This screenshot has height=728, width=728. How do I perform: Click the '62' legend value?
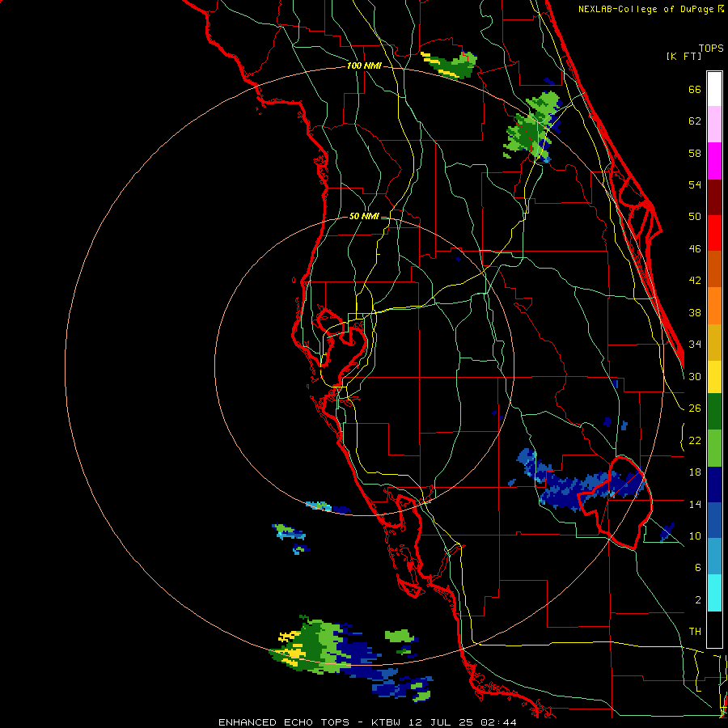coord(695,121)
